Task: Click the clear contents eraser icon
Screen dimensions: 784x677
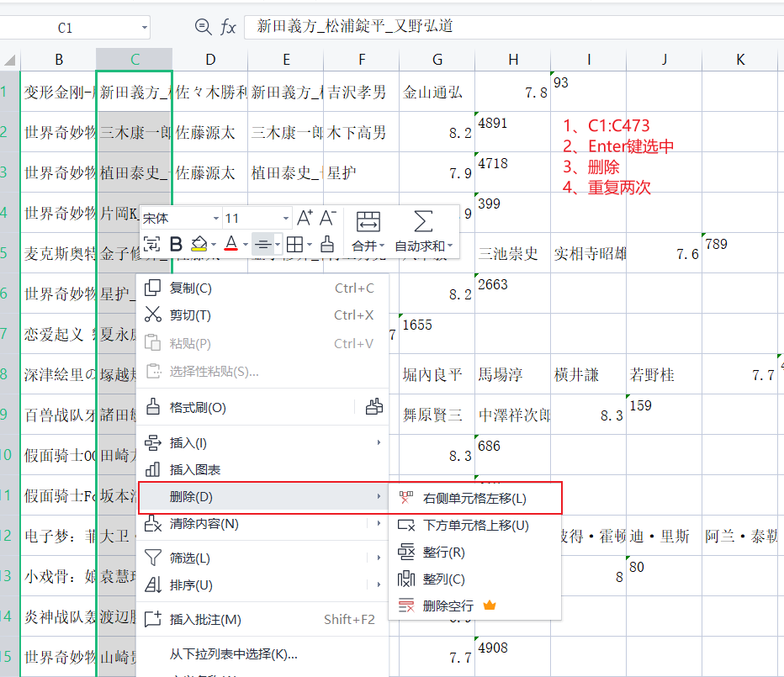Action: pyautogui.click(x=152, y=523)
